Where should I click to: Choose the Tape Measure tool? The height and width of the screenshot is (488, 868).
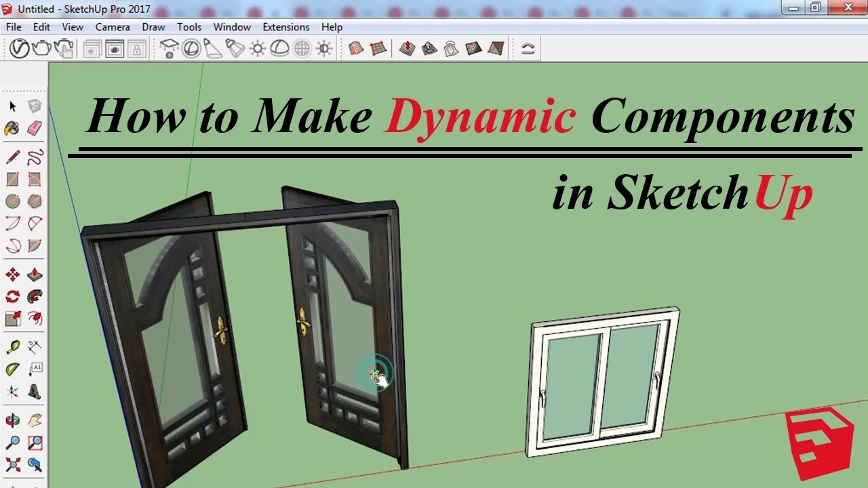tap(12, 348)
